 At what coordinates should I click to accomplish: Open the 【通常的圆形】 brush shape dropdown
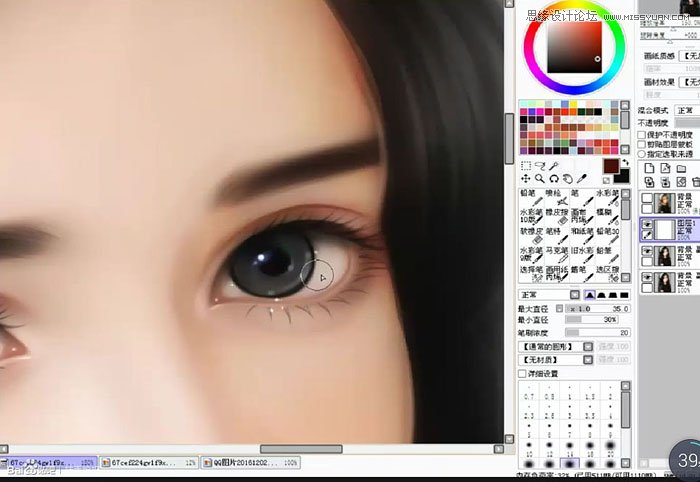[x=555, y=347]
